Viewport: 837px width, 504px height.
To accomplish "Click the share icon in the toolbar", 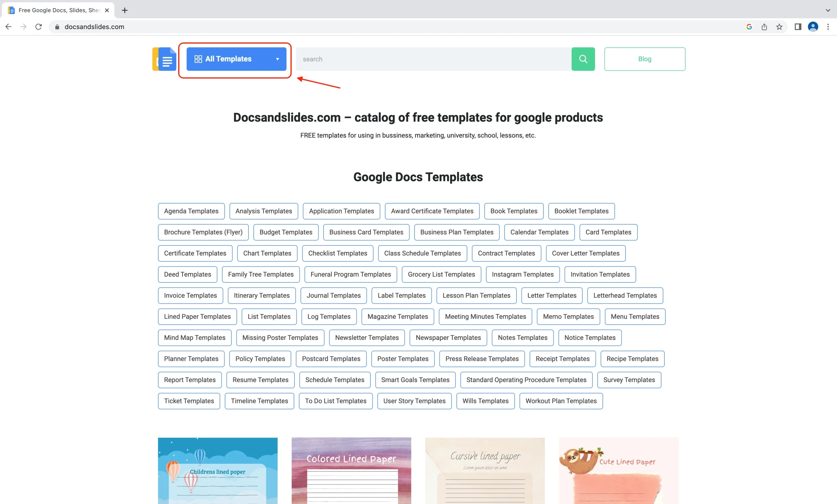I will pyautogui.click(x=764, y=26).
